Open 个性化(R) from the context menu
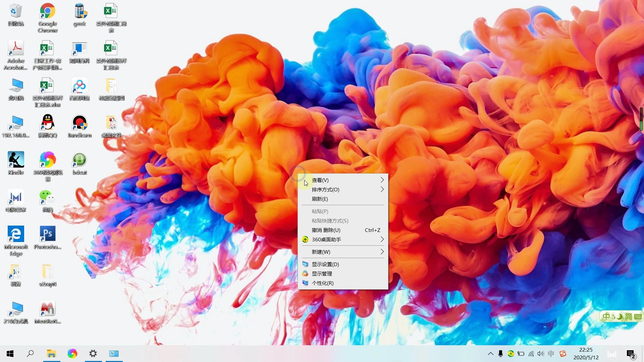The height and width of the screenshot is (362, 644). click(x=323, y=283)
